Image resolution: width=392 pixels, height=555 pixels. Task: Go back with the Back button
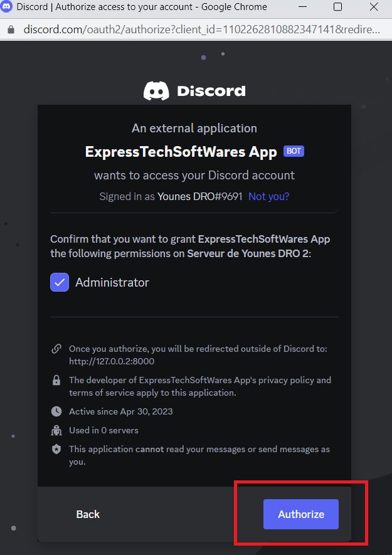[x=88, y=514]
